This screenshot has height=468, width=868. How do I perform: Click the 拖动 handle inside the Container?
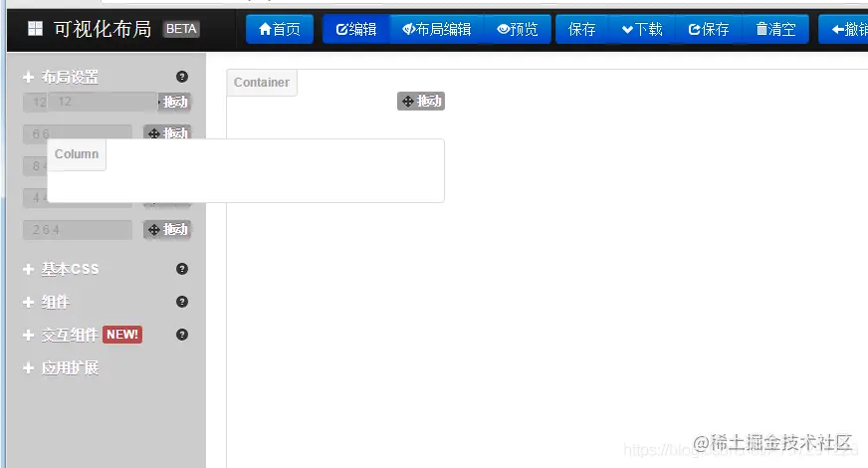[421, 101]
